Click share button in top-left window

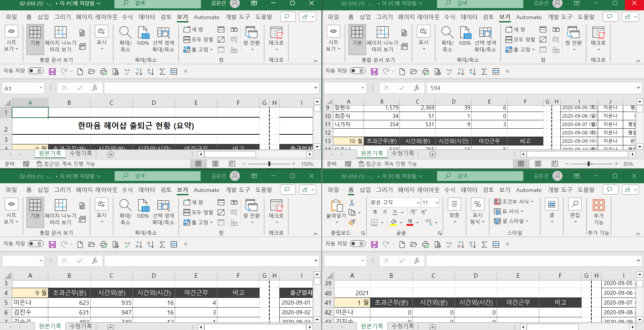[x=308, y=17]
